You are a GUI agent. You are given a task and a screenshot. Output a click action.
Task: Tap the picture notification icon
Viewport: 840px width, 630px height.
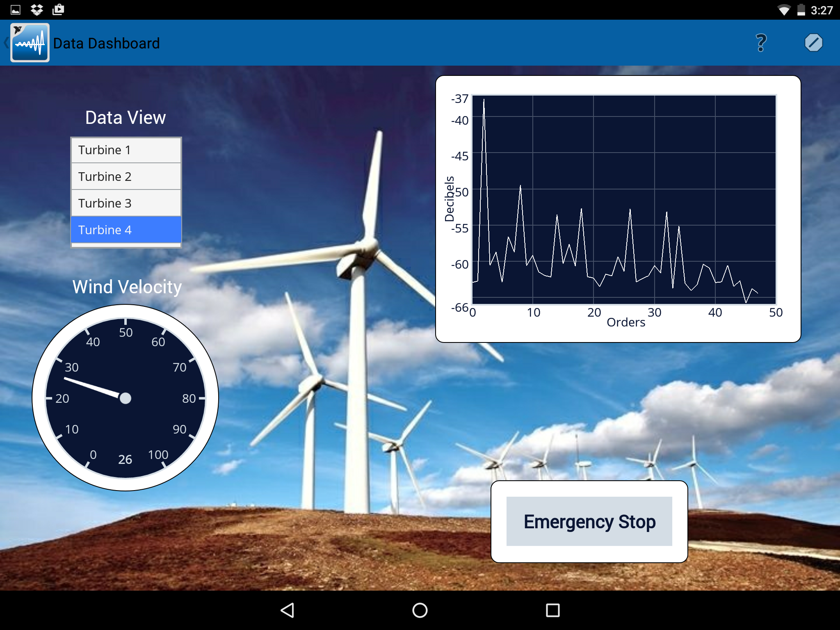(x=16, y=9)
